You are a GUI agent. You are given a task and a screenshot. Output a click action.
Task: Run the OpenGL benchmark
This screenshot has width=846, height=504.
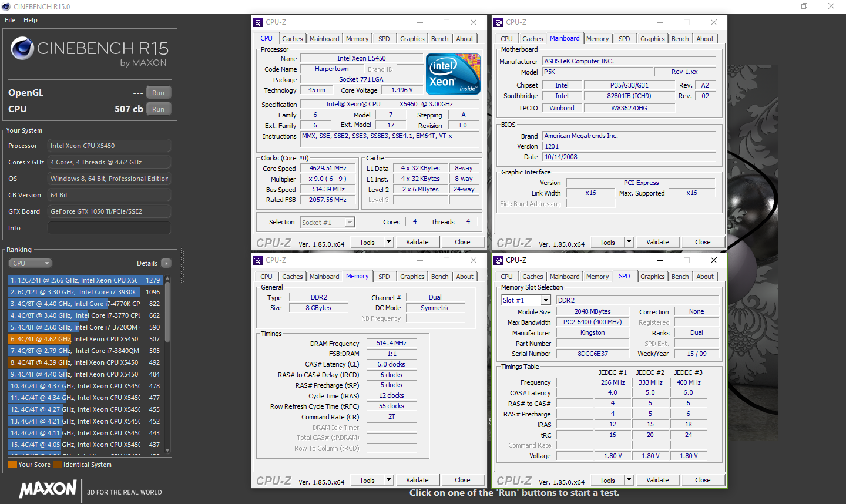click(159, 93)
